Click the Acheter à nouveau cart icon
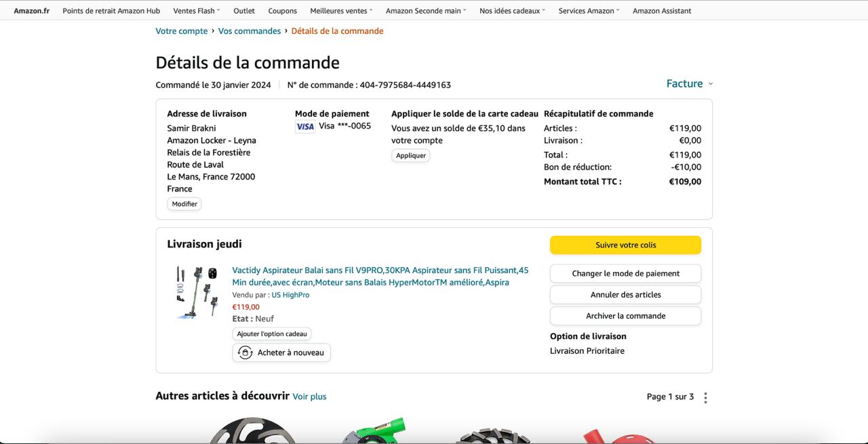 [245, 352]
